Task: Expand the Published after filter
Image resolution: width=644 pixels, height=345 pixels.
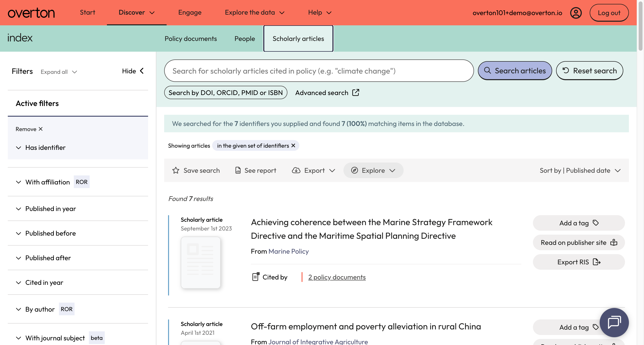Action: tap(43, 258)
